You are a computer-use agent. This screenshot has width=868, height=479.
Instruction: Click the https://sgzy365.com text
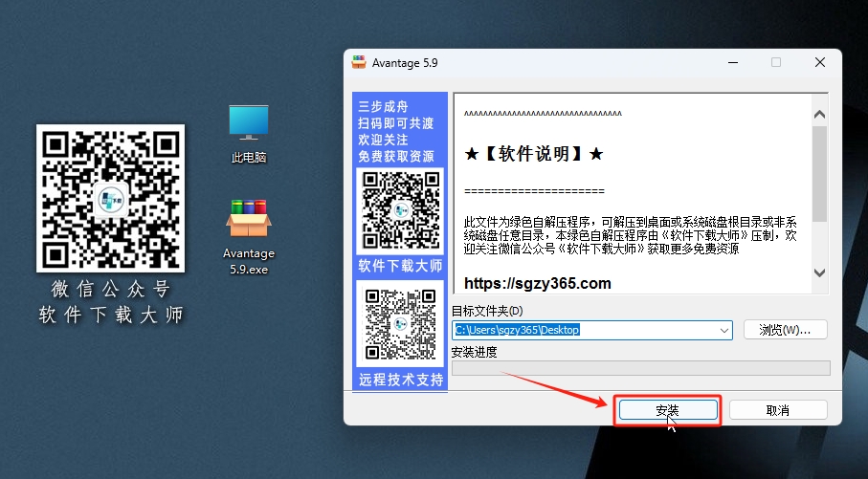point(538,283)
